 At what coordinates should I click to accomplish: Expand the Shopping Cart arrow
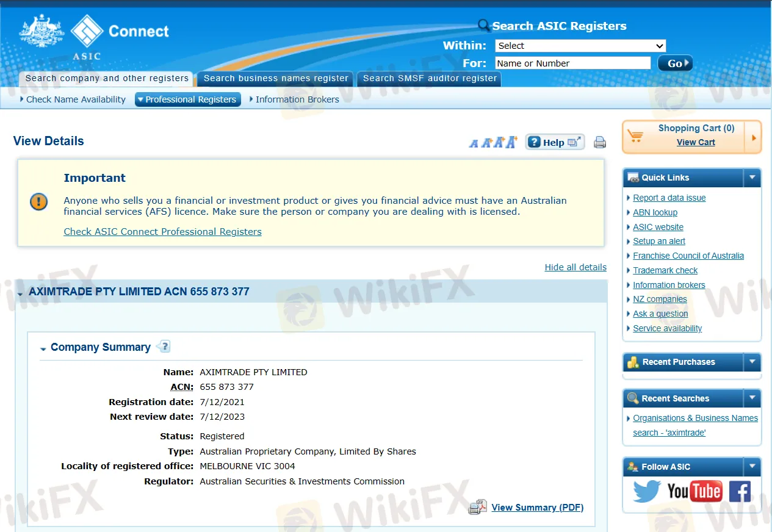click(754, 137)
